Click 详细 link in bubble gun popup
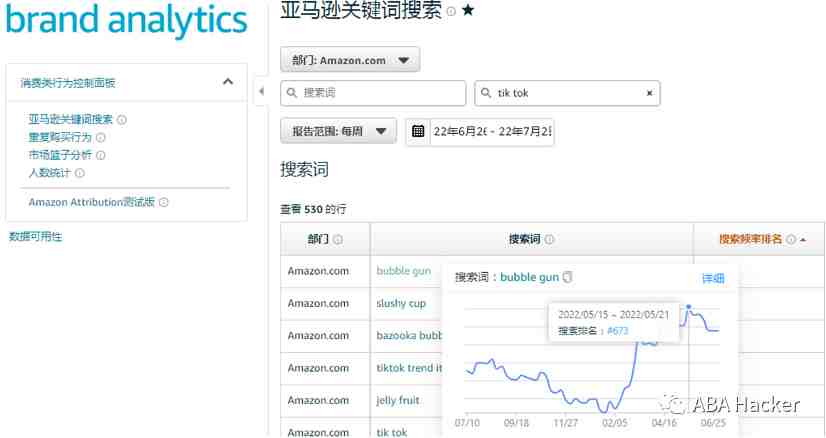Viewport: 826px width, 438px height. tap(713, 278)
